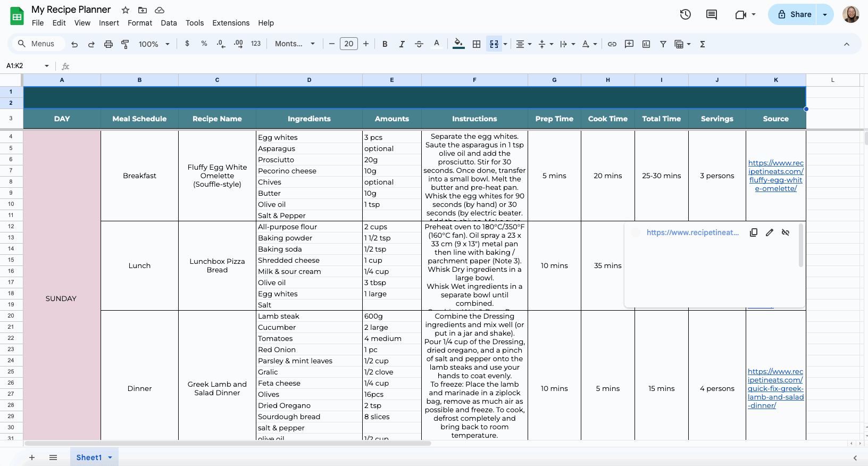Click the Decrease decimal places icon
The height and width of the screenshot is (466, 868).
pos(221,44)
